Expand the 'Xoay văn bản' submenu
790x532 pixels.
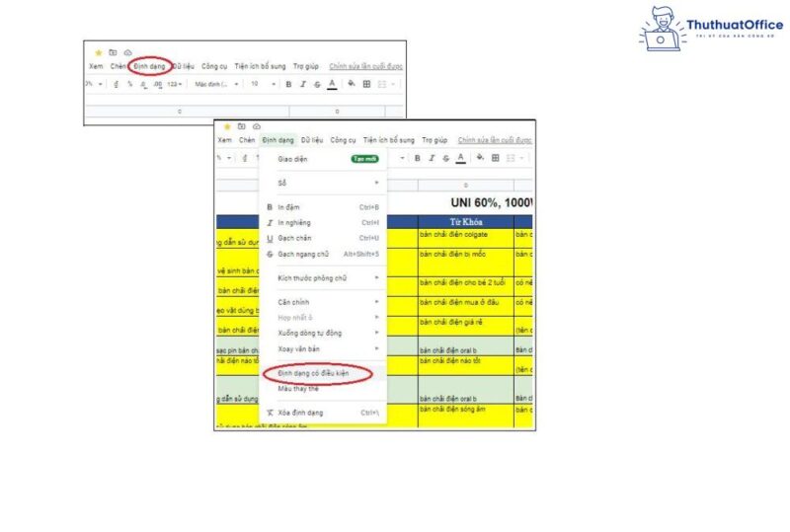click(323, 348)
